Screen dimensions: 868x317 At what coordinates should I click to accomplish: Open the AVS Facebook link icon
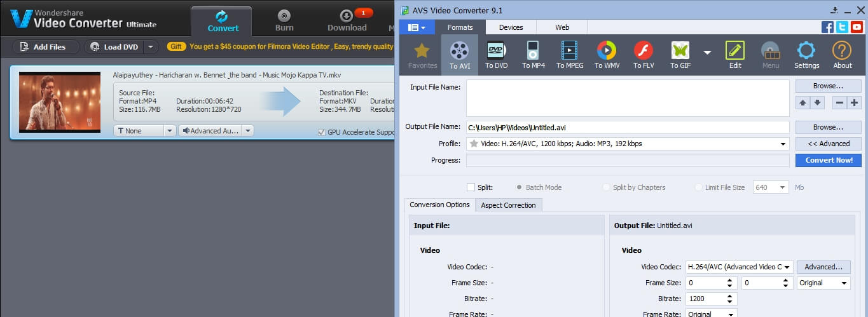[827, 27]
